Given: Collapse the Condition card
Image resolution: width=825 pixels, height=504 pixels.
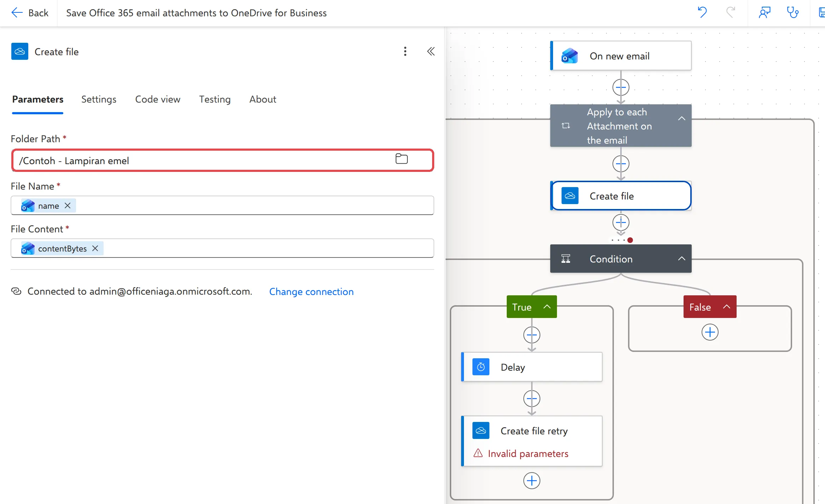Looking at the screenshot, I should 682,259.
